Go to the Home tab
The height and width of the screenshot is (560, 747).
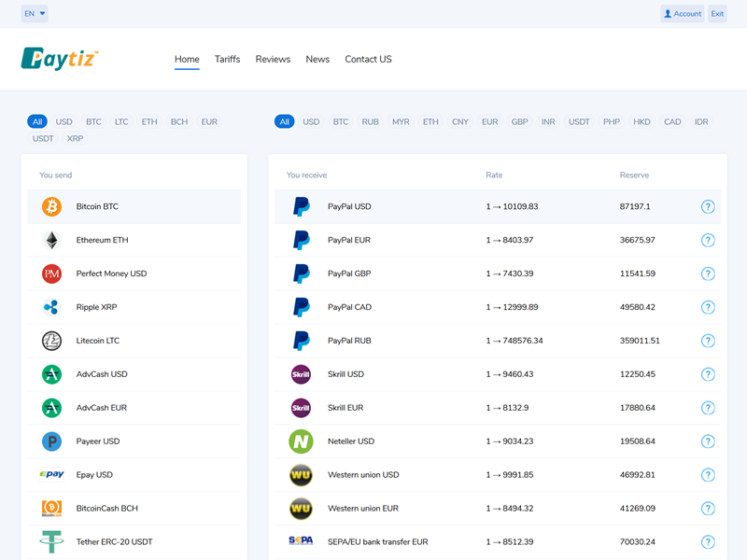click(187, 59)
